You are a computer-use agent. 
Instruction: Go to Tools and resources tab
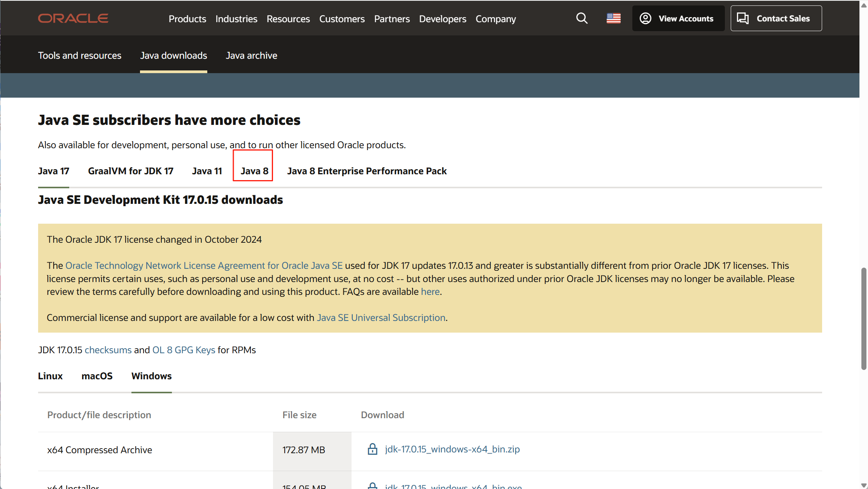[x=80, y=55]
